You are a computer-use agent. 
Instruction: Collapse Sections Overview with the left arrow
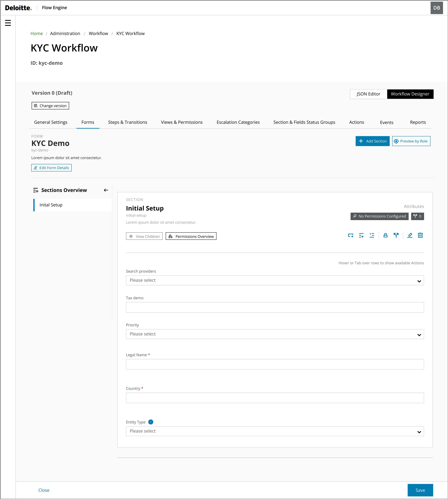(106, 190)
